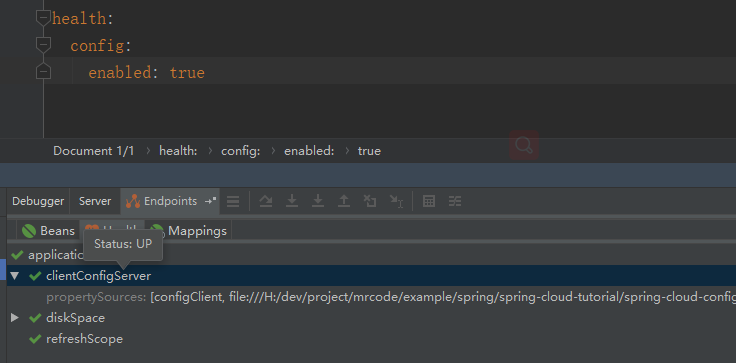Collapse the config: block fold marker
736x363 pixels.
tap(43, 45)
